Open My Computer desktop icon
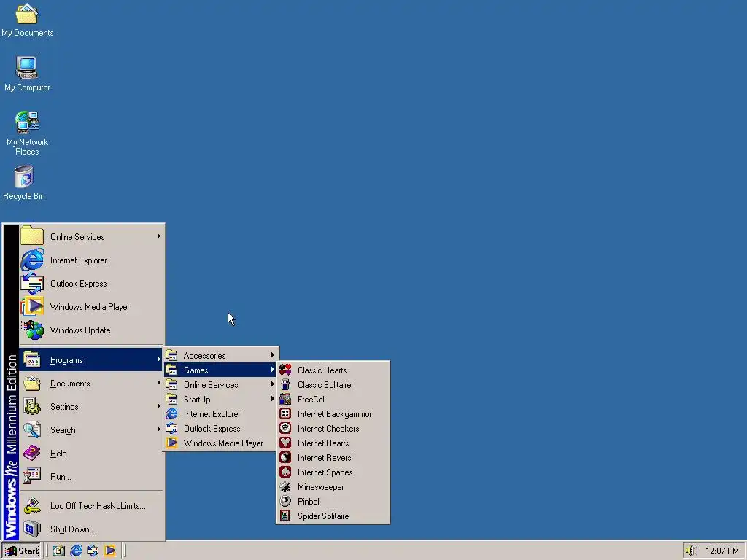This screenshot has width=747, height=560. coord(27,74)
